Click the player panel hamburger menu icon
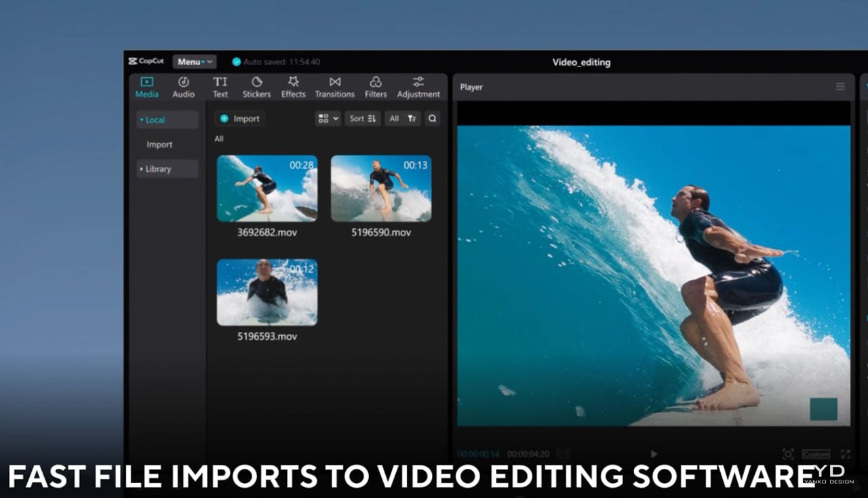 pos(840,87)
